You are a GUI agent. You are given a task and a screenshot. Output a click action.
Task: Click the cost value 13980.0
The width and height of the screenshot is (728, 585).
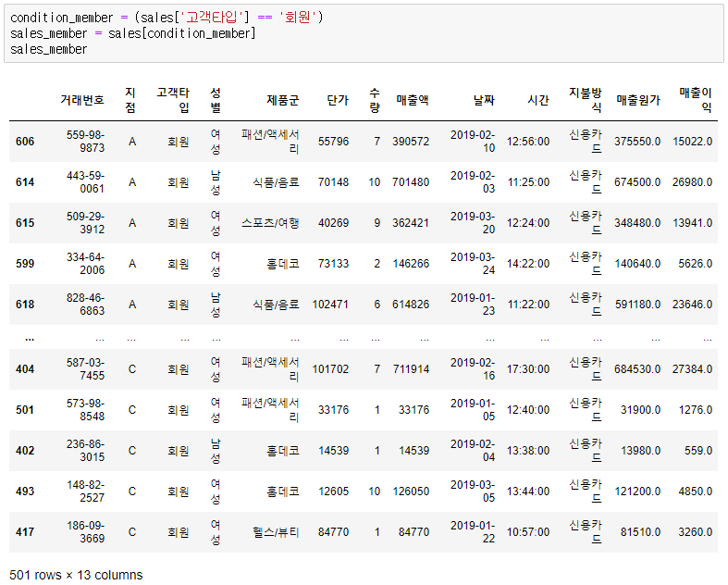tap(641, 451)
